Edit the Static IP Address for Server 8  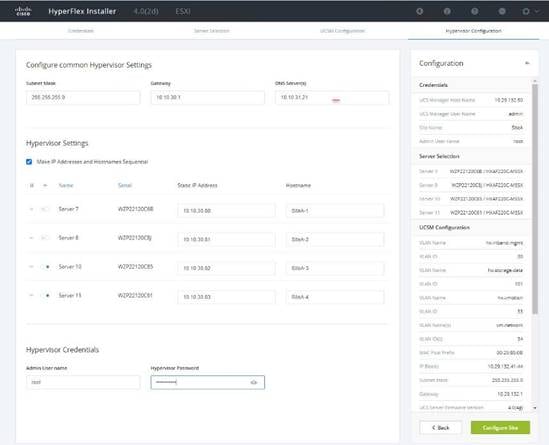pyautogui.click(x=226, y=239)
